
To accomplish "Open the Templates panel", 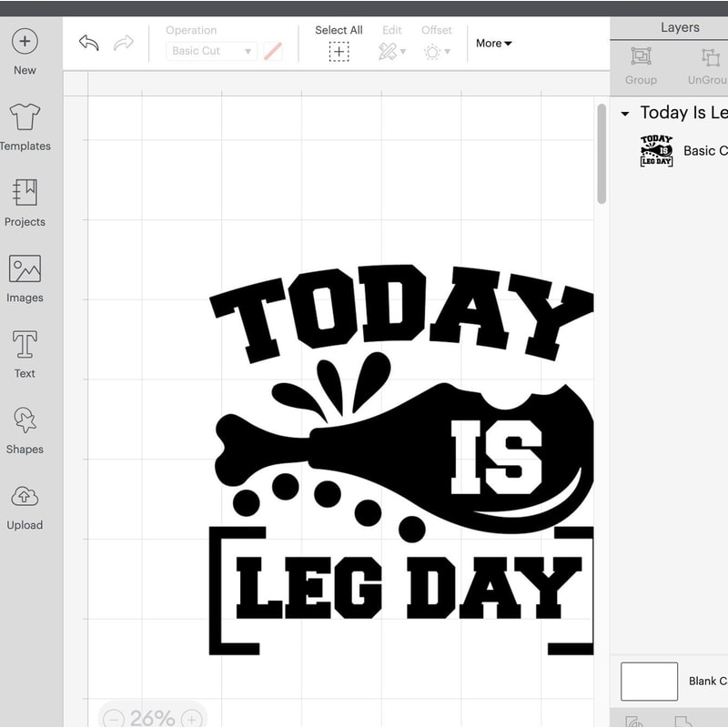I will click(x=25, y=126).
